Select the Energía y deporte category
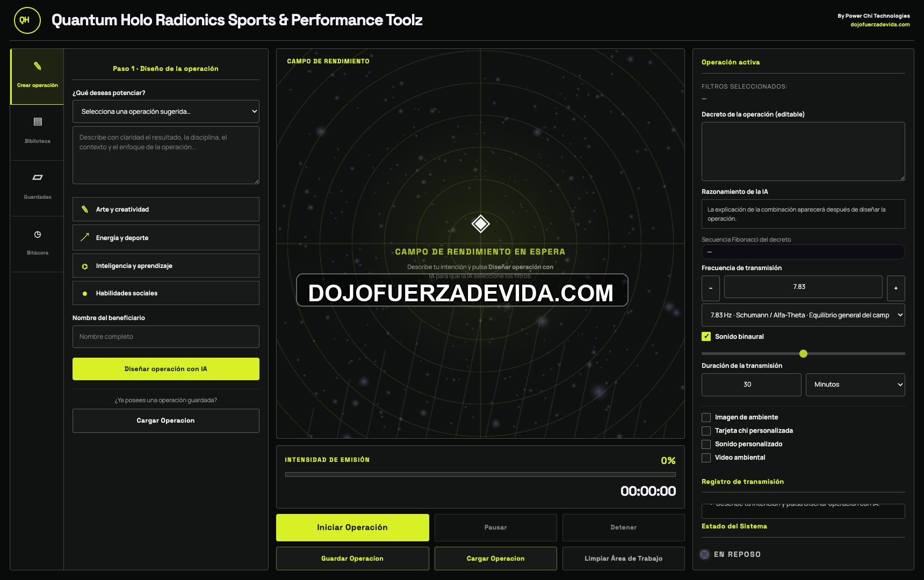This screenshot has width=924, height=580. click(166, 237)
